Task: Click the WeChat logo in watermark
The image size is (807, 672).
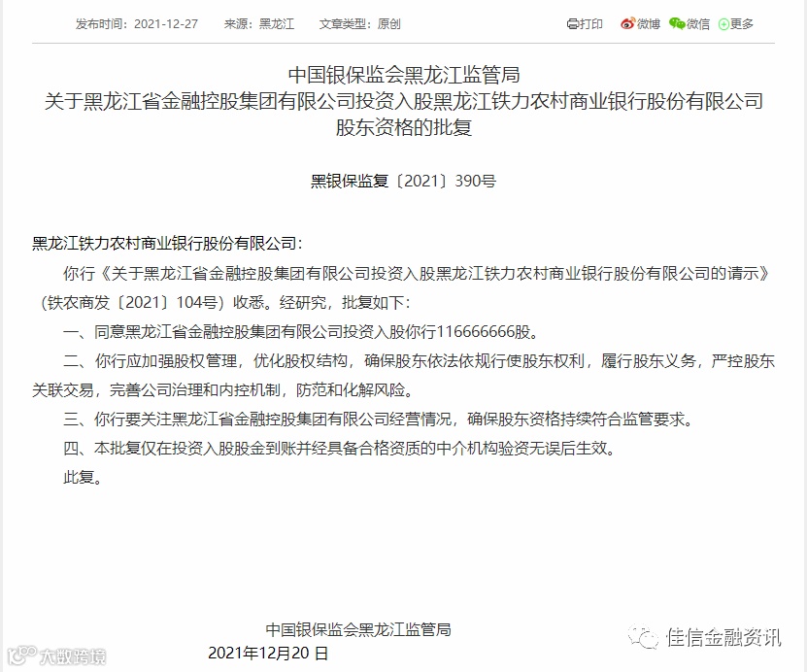Action: (x=644, y=637)
